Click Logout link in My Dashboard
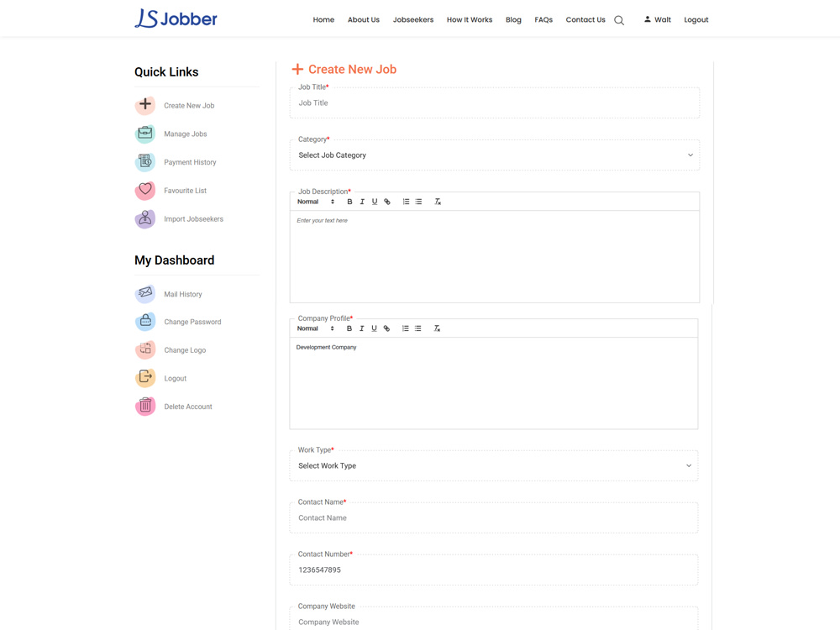Viewport: 840px width, 630px height. 176,378
